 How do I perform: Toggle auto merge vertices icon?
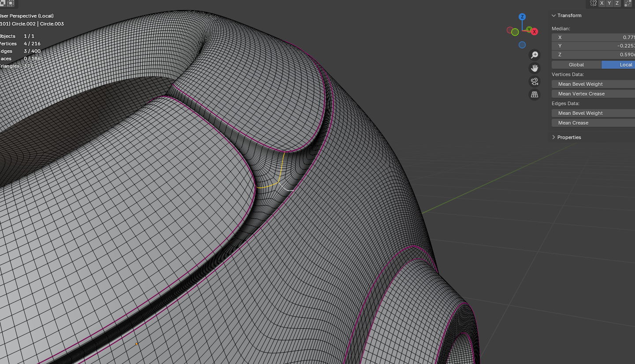tap(628, 3)
